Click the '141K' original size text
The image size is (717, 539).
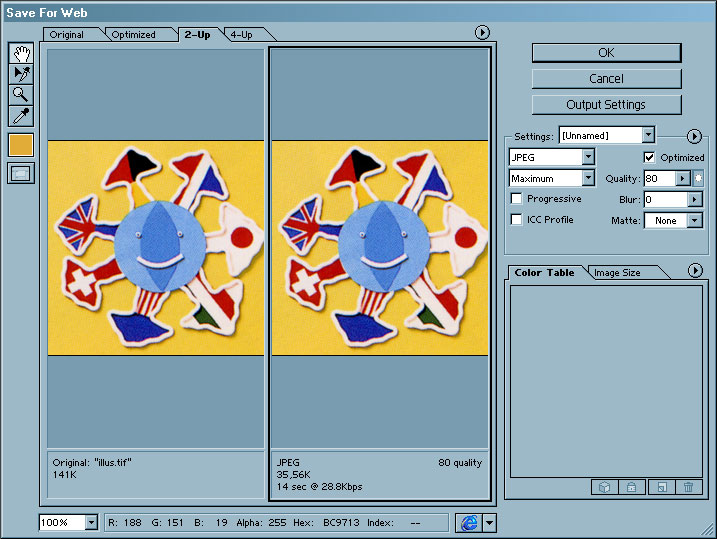click(x=64, y=475)
